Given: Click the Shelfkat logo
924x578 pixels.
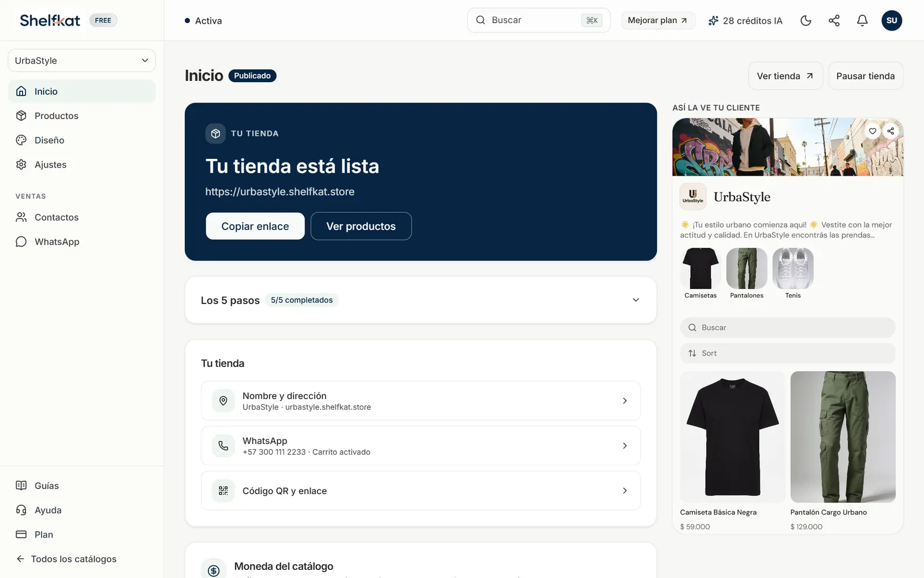Looking at the screenshot, I should click(50, 20).
